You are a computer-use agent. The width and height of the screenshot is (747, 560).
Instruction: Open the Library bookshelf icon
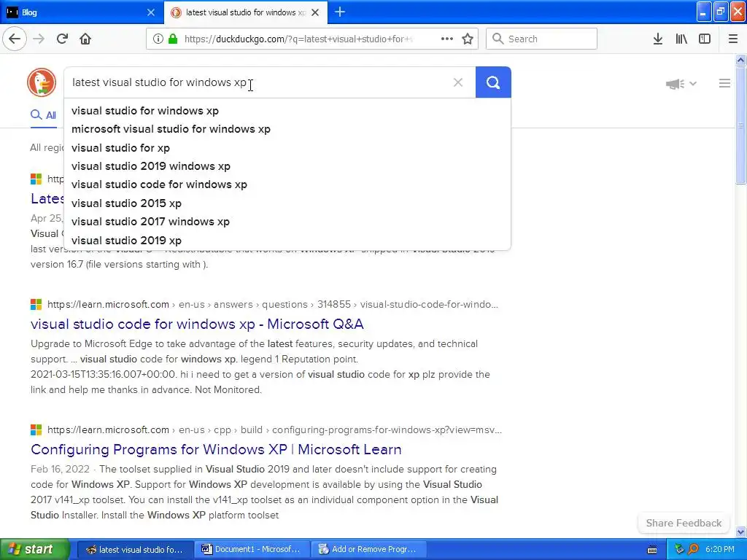[x=681, y=39]
